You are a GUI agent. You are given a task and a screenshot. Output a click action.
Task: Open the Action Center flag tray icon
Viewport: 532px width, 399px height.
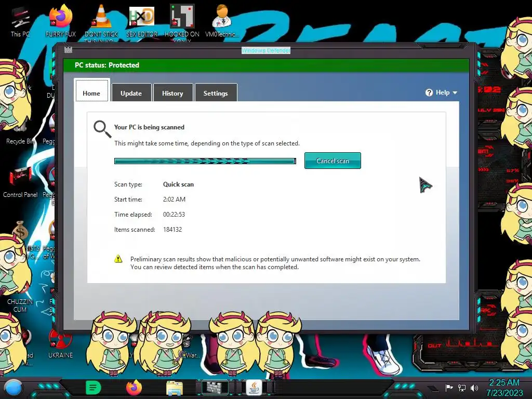tap(449, 388)
